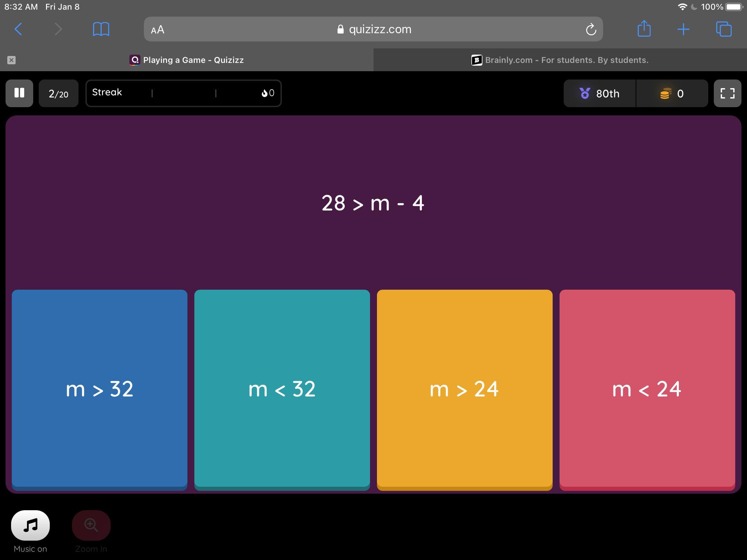Image resolution: width=747 pixels, height=560 pixels.
Task: Pick the red m < 24 option
Action: [x=647, y=389]
